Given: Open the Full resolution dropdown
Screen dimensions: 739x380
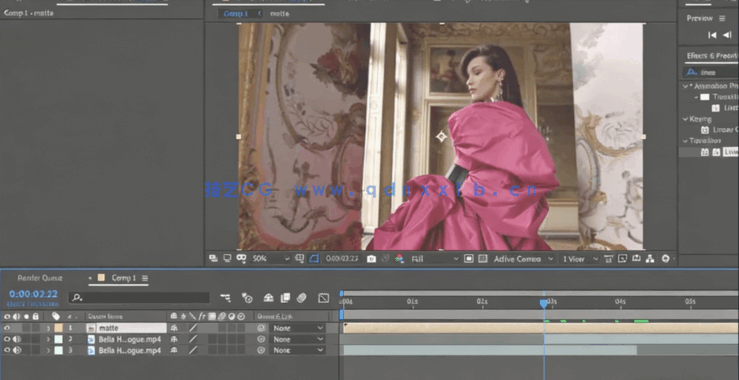Looking at the screenshot, I should tap(434, 258).
